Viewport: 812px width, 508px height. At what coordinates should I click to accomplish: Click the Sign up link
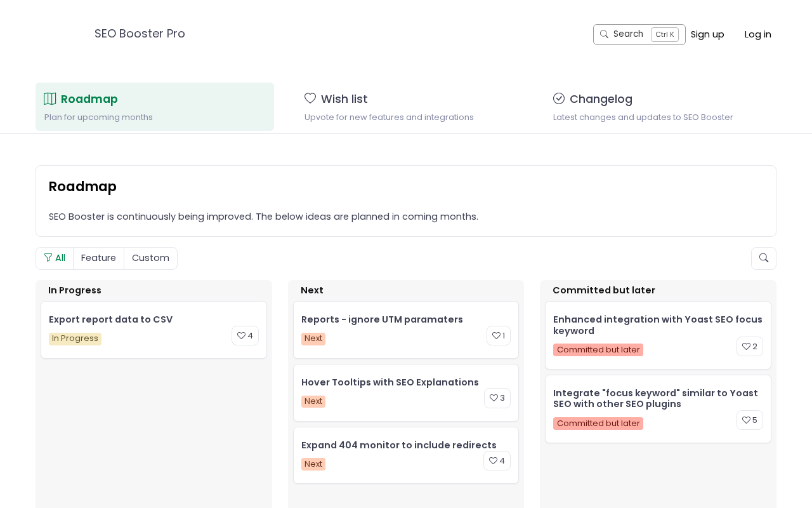click(x=707, y=34)
